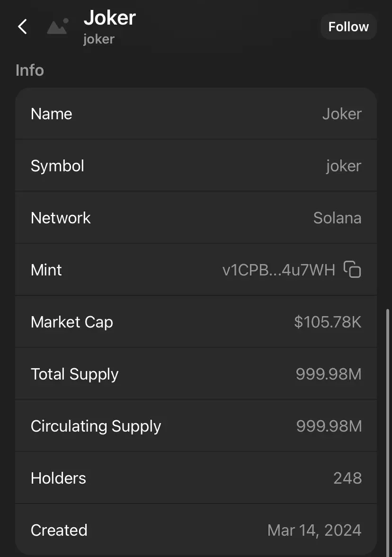
Task: Select the Created date Mar 14, 2024
Action: [314, 530]
